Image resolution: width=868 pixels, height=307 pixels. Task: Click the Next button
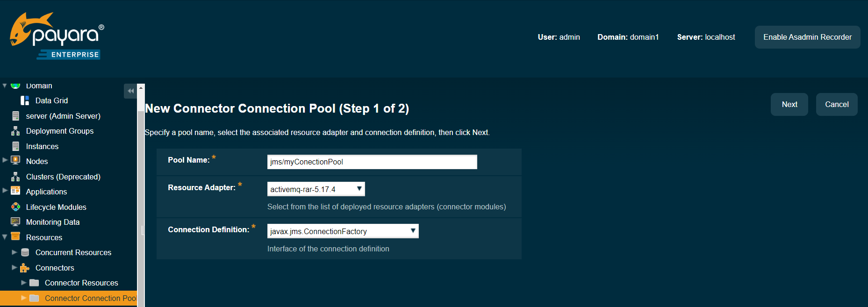tap(789, 104)
